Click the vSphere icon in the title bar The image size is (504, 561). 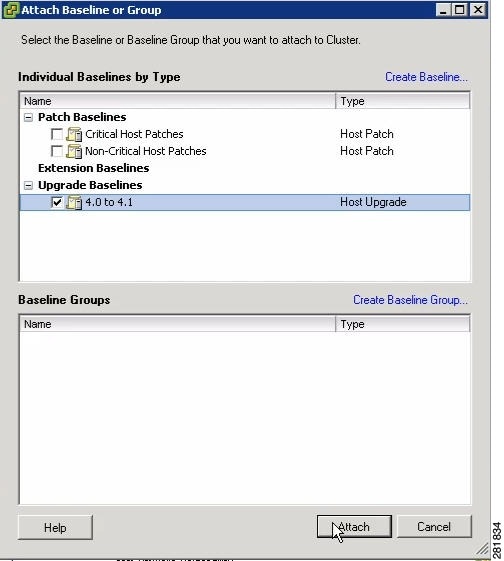(x=11, y=10)
